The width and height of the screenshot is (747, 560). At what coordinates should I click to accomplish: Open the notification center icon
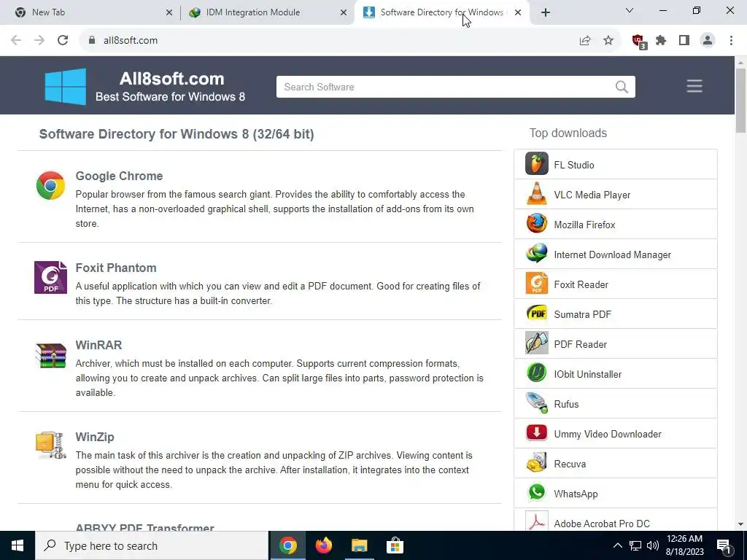click(x=724, y=546)
